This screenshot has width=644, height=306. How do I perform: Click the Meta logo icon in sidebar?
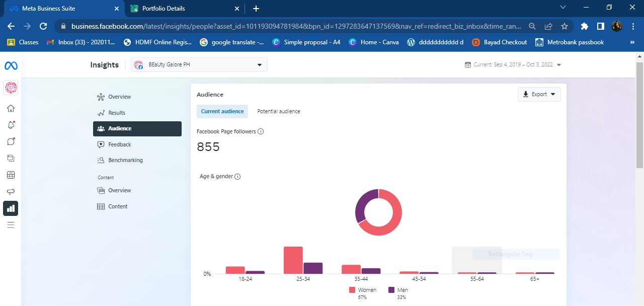(11, 65)
